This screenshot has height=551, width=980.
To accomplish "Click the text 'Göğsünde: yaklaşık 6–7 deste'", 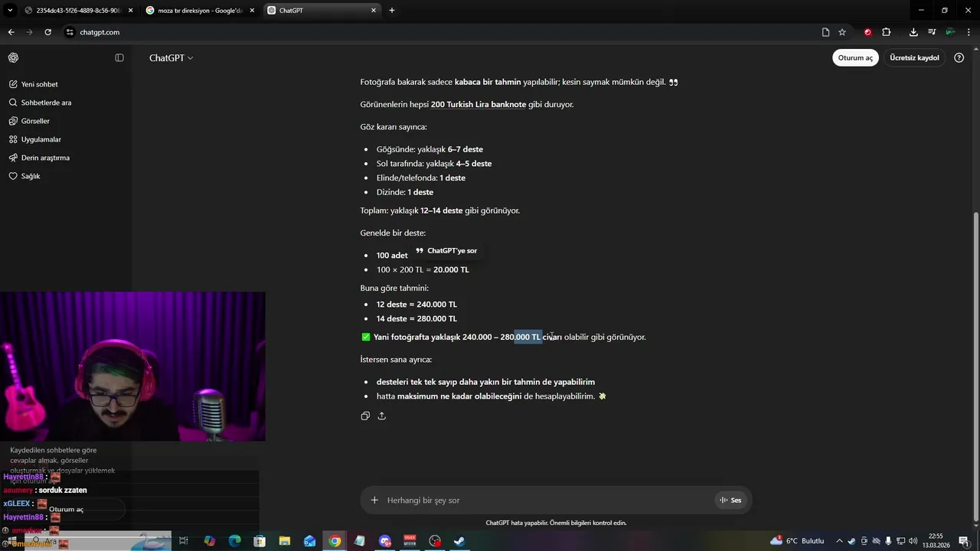I will pos(430,149).
